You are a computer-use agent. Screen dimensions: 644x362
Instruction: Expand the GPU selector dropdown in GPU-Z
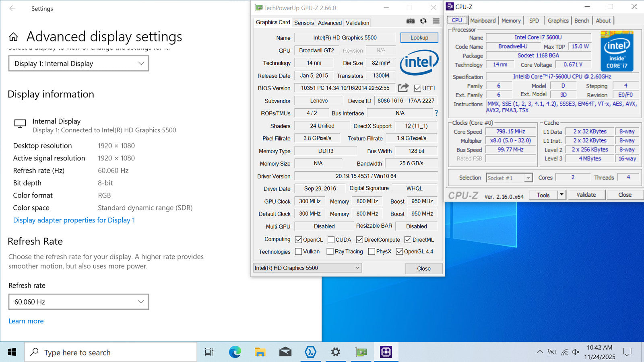[x=308, y=268]
